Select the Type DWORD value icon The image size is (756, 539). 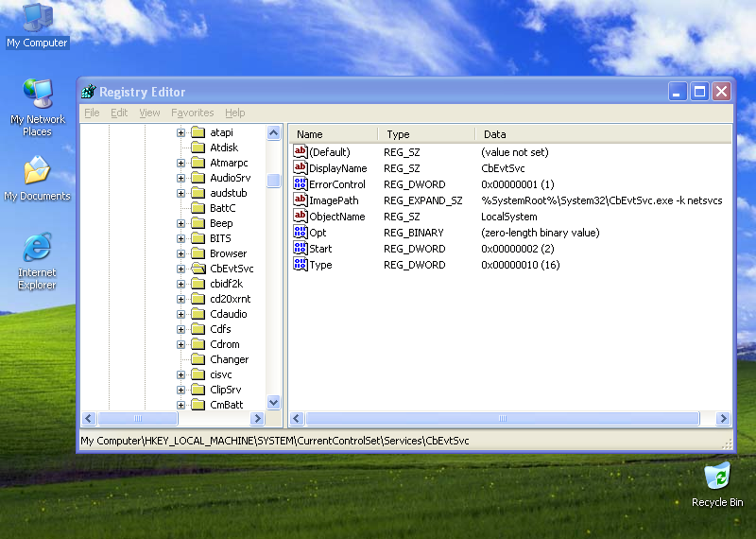coord(300,265)
